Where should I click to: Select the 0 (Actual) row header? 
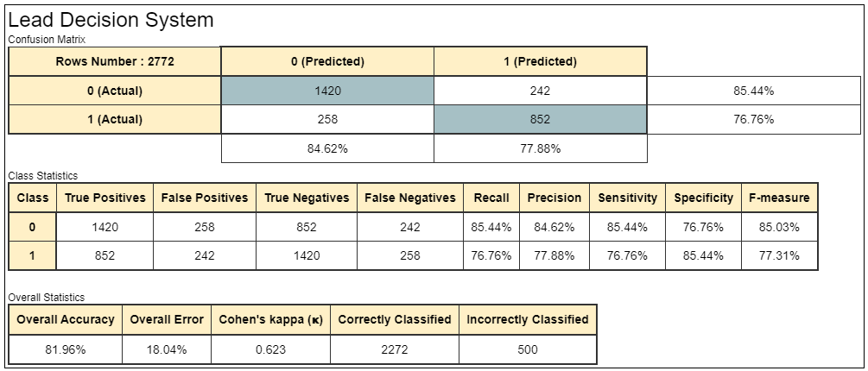tap(114, 91)
